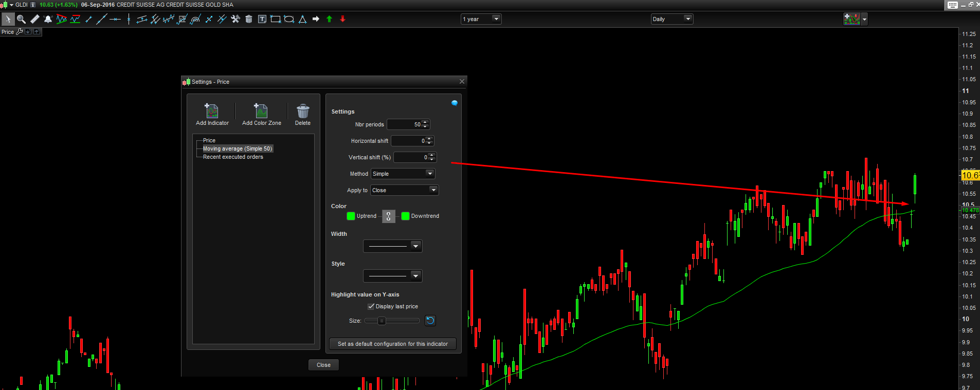Open the GLDI chart menu arrow

11,5
